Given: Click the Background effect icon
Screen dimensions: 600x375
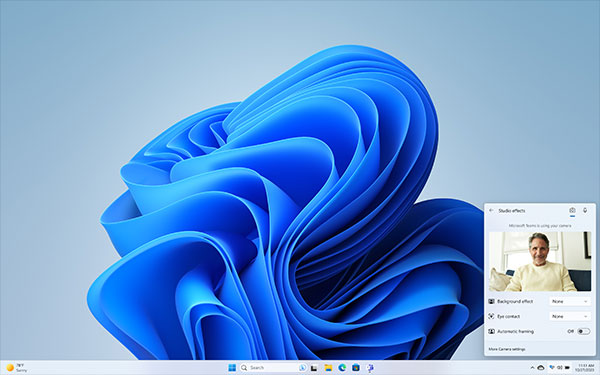Looking at the screenshot, I should pos(492,302).
